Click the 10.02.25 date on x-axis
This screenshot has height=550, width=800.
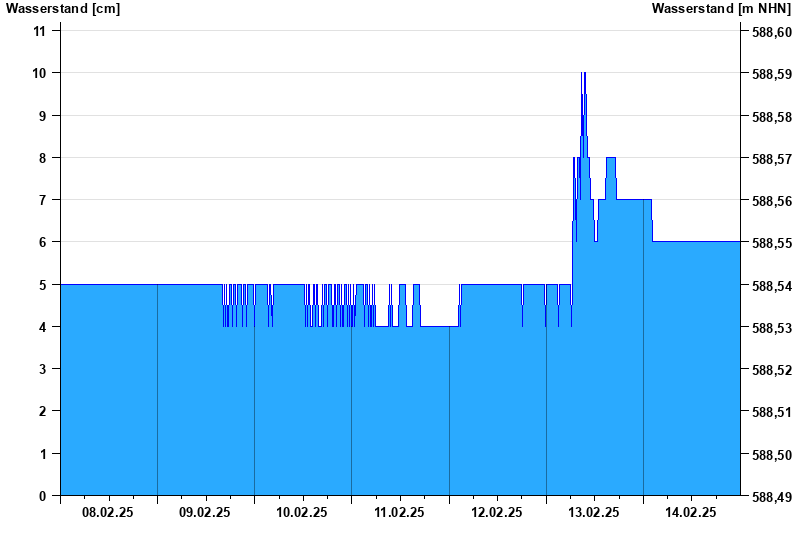click(x=302, y=512)
